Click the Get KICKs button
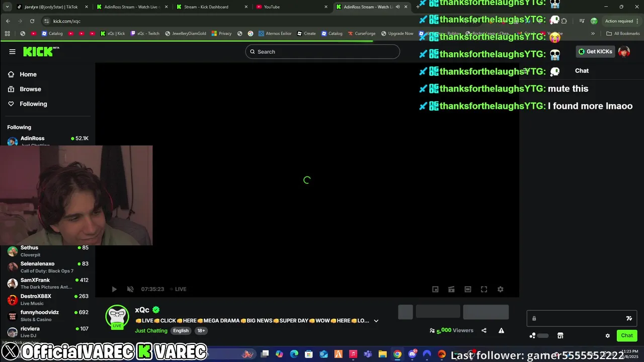This screenshot has height=362, width=644. (596, 51)
